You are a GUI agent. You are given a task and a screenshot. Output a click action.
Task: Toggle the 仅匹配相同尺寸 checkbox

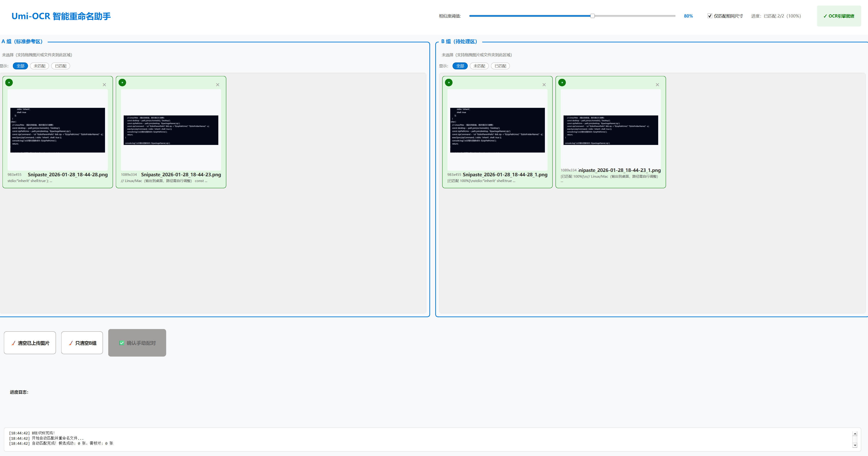click(710, 16)
